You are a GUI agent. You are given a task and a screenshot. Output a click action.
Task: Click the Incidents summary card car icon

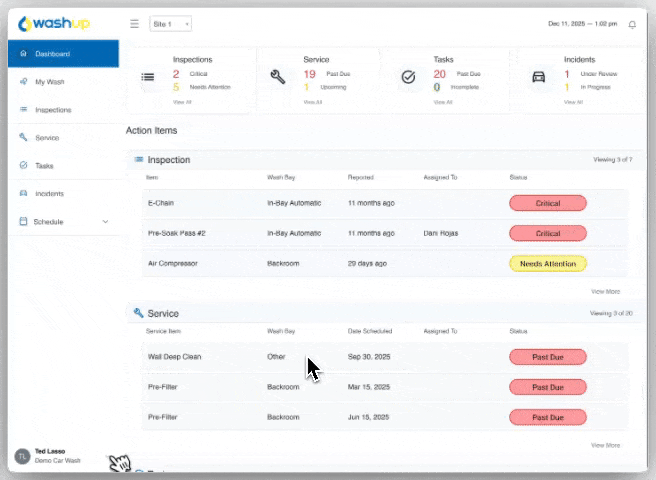(538, 77)
